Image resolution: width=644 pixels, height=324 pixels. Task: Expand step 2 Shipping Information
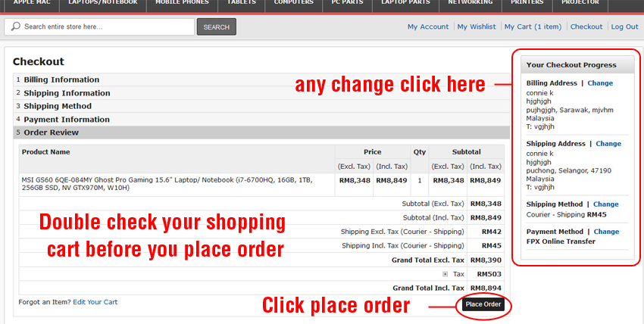tap(261, 93)
